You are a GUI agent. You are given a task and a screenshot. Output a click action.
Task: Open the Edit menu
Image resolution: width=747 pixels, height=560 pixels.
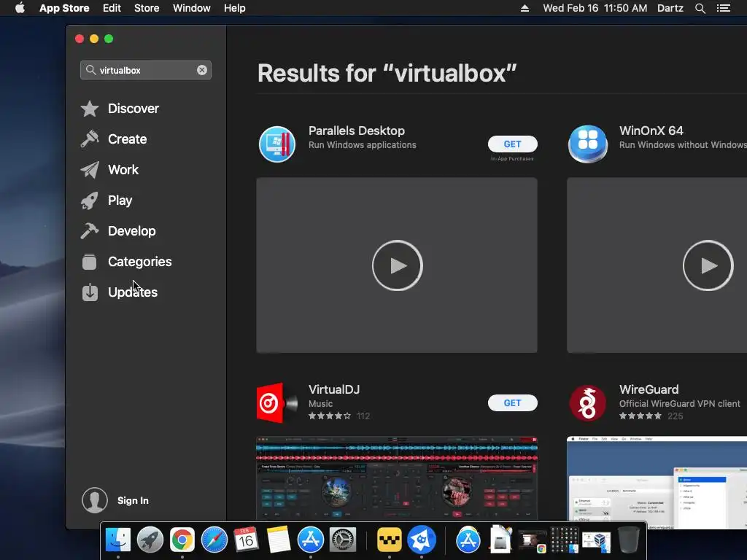(x=112, y=8)
